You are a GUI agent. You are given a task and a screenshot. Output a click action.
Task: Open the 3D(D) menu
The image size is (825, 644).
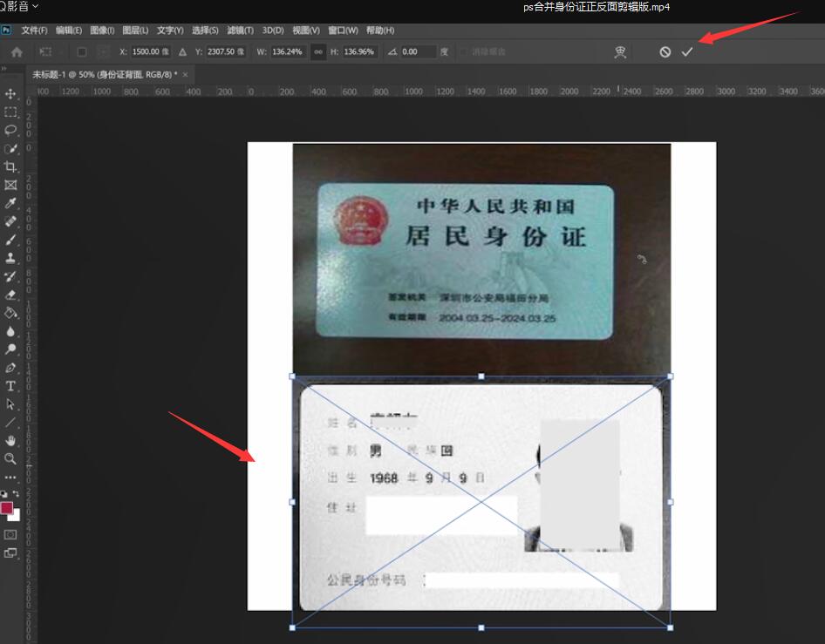[273, 31]
